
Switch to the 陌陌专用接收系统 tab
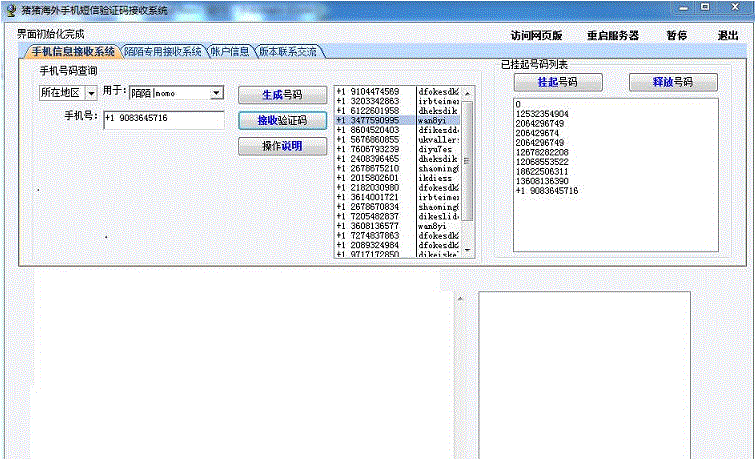click(x=162, y=51)
